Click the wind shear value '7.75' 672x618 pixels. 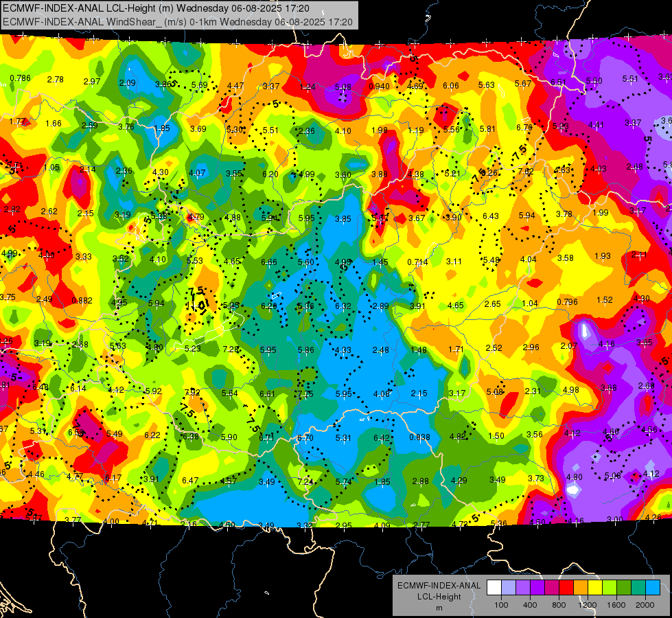pyautogui.click(x=305, y=394)
